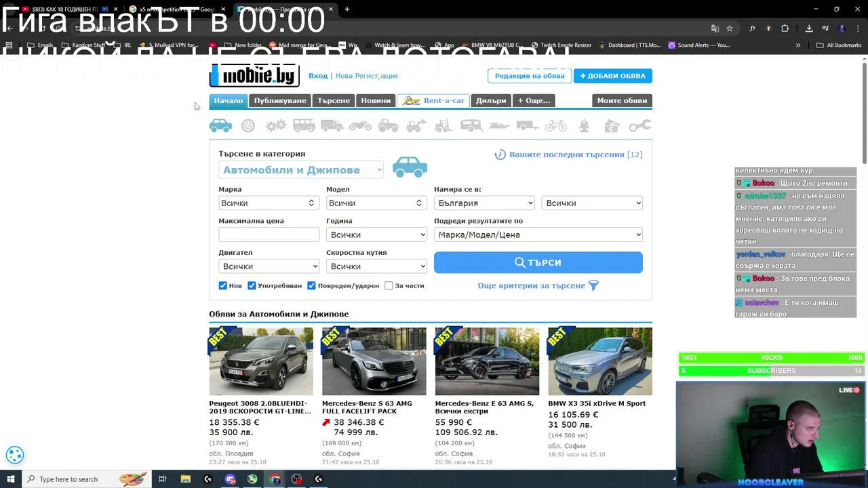The width and height of the screenshot is (868, 488).
Task: Open browser downloads icon
Action: [x=809, y=28]
